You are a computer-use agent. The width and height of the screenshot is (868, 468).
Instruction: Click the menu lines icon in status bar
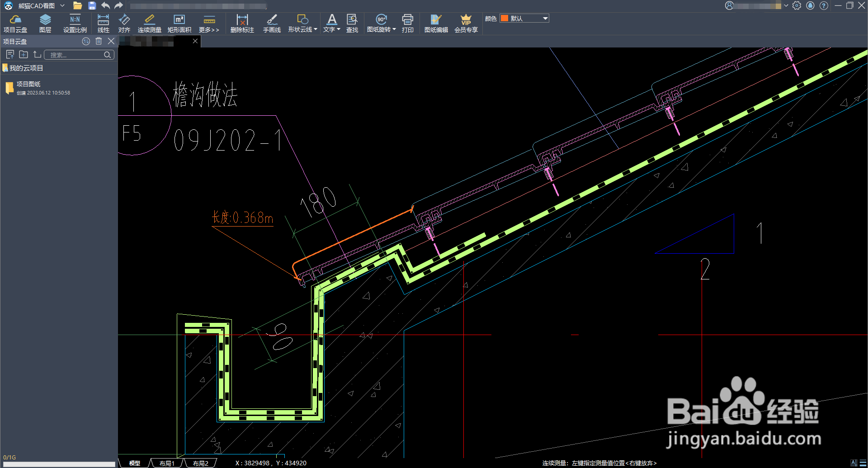(863, 463)
